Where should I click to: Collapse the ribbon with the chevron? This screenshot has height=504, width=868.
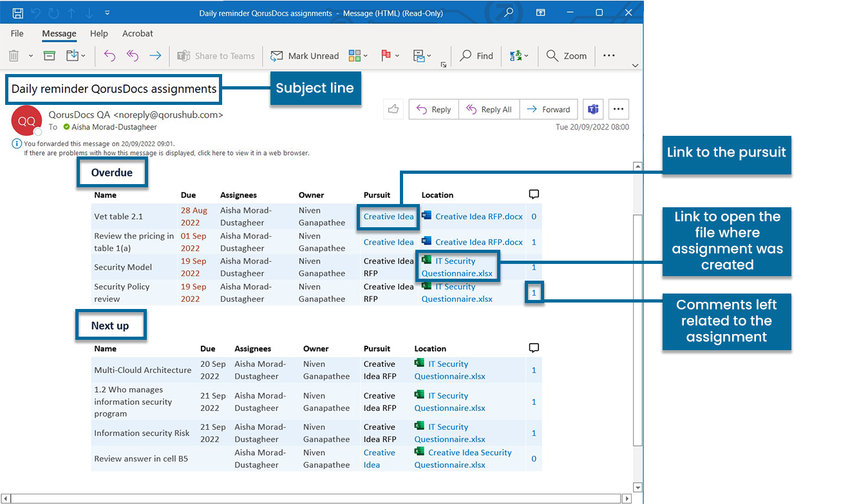click(635, 65)
